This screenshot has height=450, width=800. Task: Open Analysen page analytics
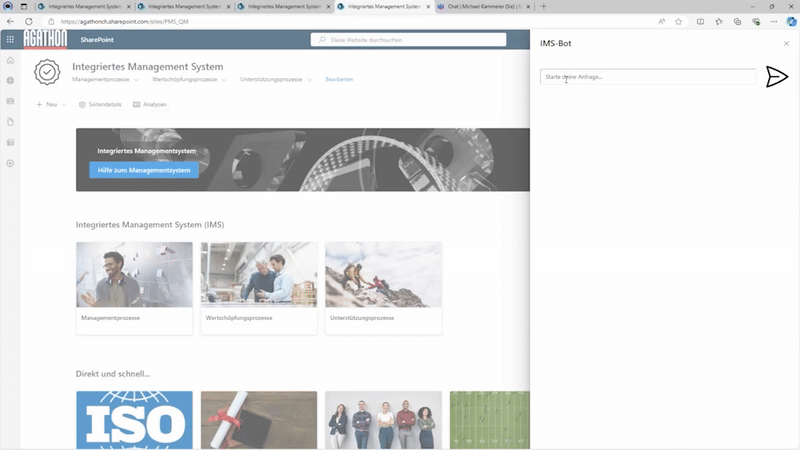tap(149, 104)
